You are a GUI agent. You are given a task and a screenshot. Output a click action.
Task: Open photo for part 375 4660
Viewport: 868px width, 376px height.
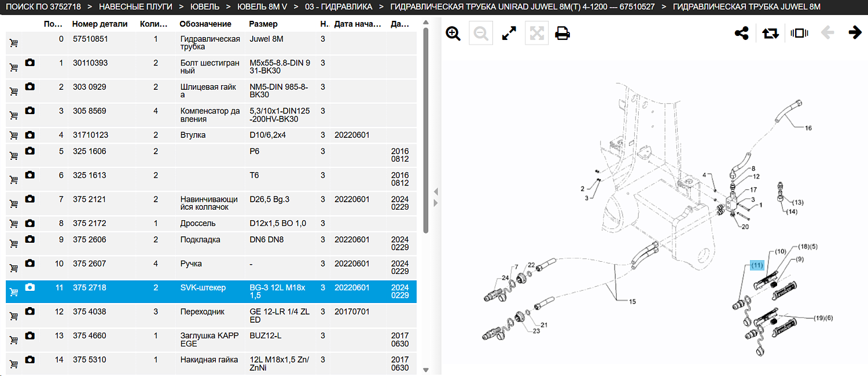[30, 335]
